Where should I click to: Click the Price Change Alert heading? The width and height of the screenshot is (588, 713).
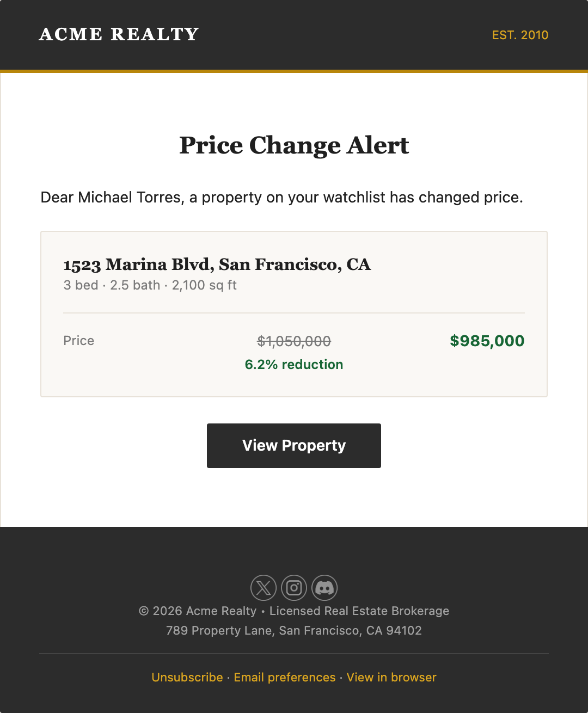point(293,145)
